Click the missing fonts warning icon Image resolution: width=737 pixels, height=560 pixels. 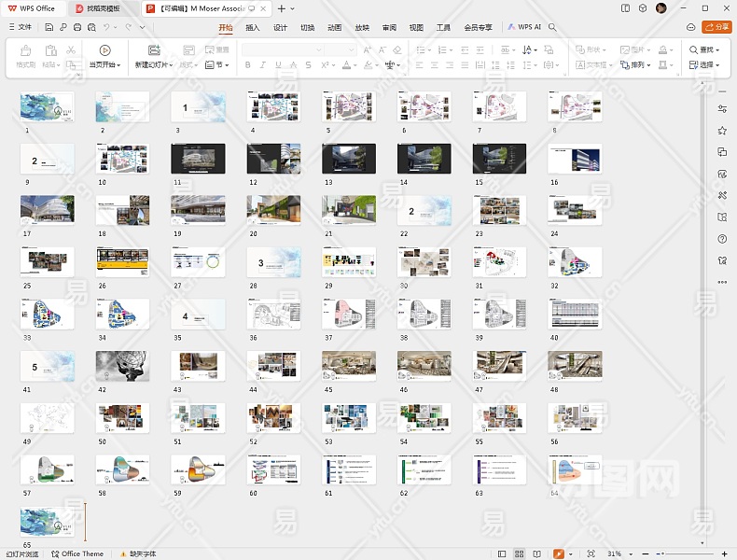pos(122,553)
